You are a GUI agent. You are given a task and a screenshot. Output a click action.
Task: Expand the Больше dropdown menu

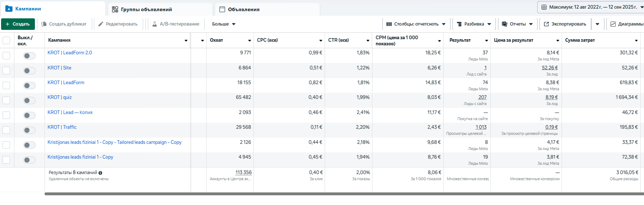pos(224,24)
